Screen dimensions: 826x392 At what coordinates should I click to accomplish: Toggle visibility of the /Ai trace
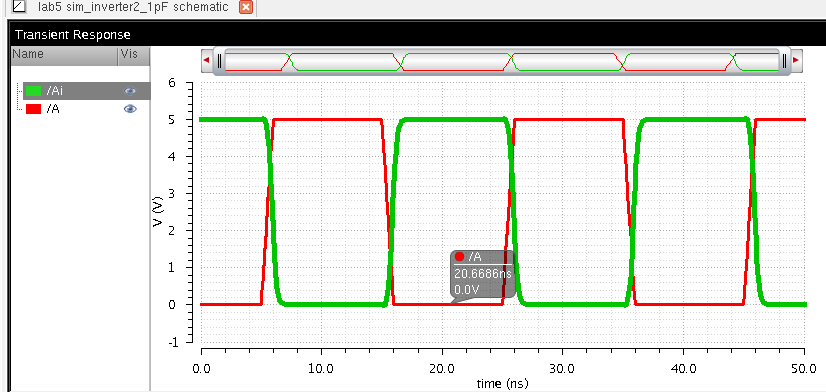click(130, 91)
